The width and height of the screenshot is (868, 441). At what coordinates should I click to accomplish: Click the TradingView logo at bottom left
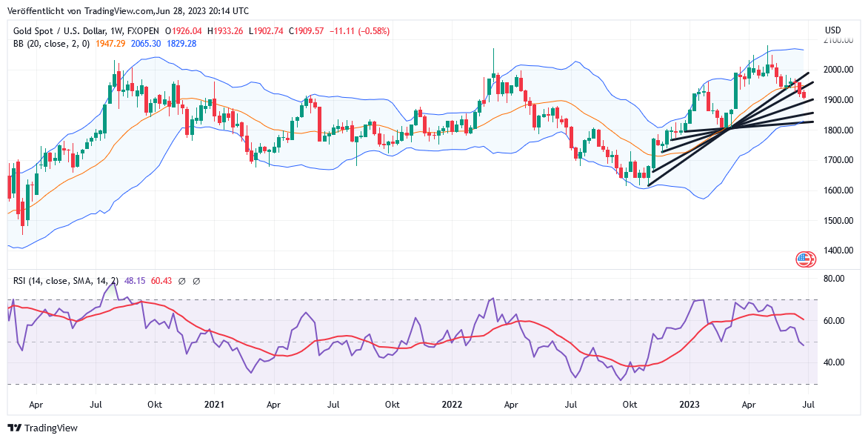(42, 428)
